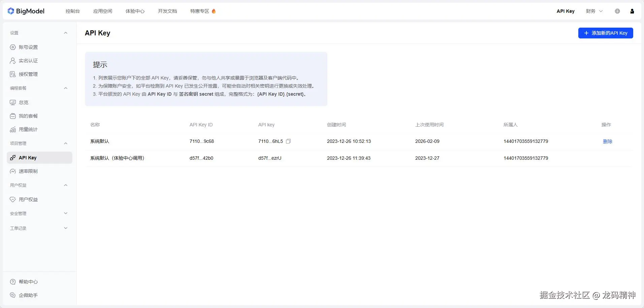Click the d57f...ezrU API key value
Viewport: 644px width, 308px height.
coord(270,158)
